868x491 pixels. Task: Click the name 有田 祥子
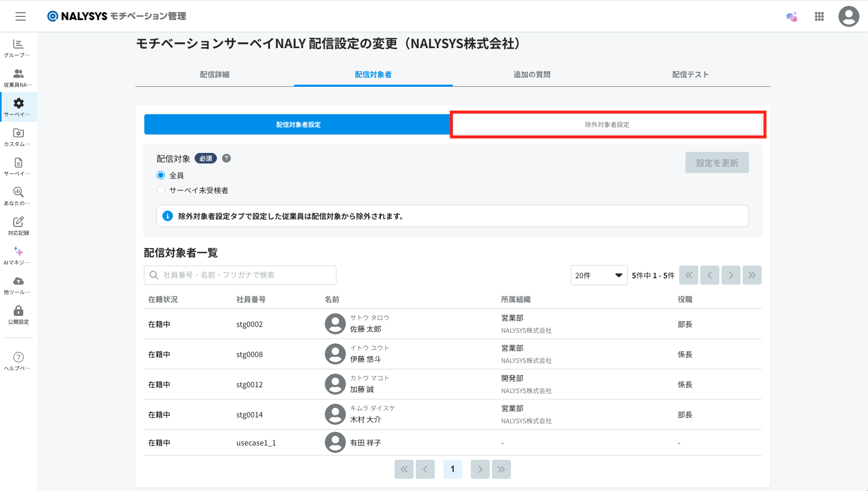point(366,443)
